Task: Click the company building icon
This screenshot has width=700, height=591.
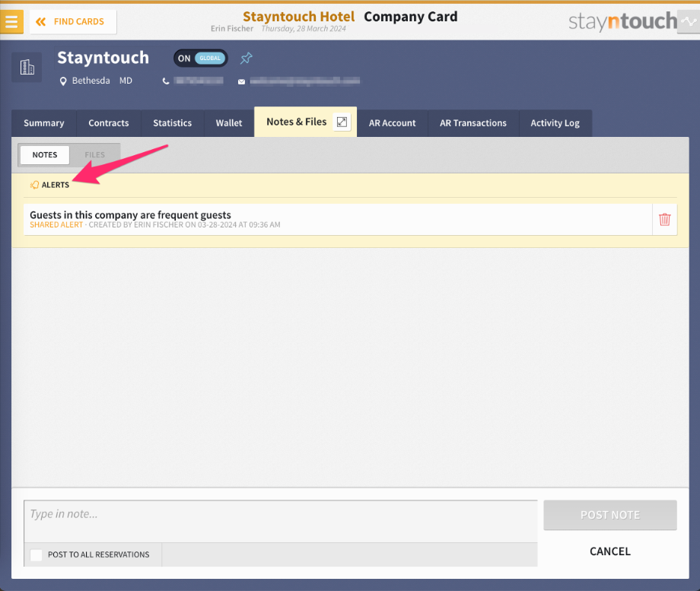Action: tap(27, 68)
